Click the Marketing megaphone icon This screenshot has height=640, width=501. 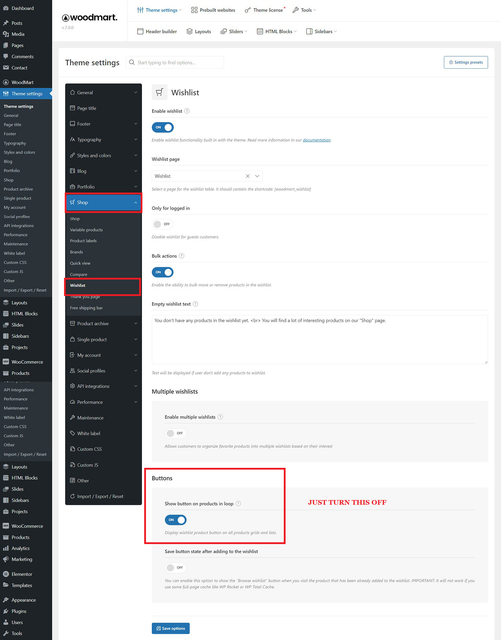pyautogui.click(x=6, y=559)
